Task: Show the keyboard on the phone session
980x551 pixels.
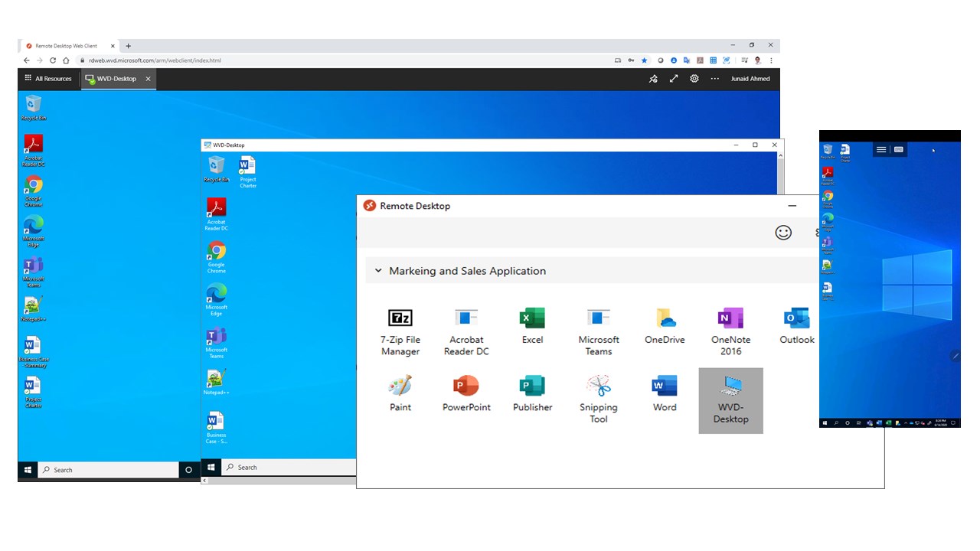Action: (899, 150)
